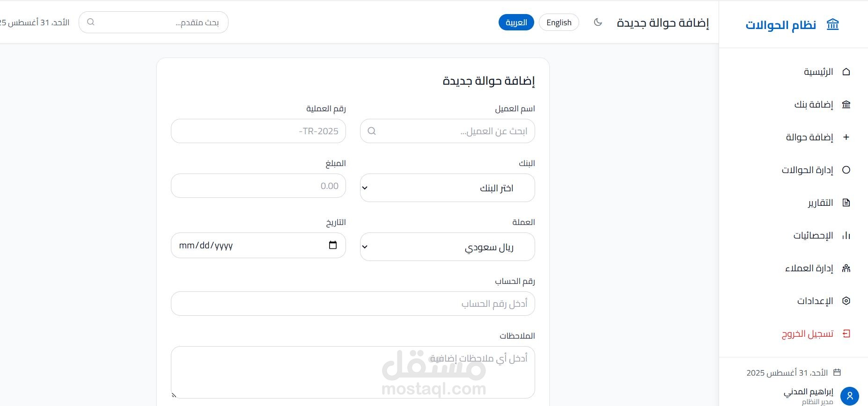The image size is (868, 406).
Task: Click the search icon in the customer name field
Action: pos(372,131)
